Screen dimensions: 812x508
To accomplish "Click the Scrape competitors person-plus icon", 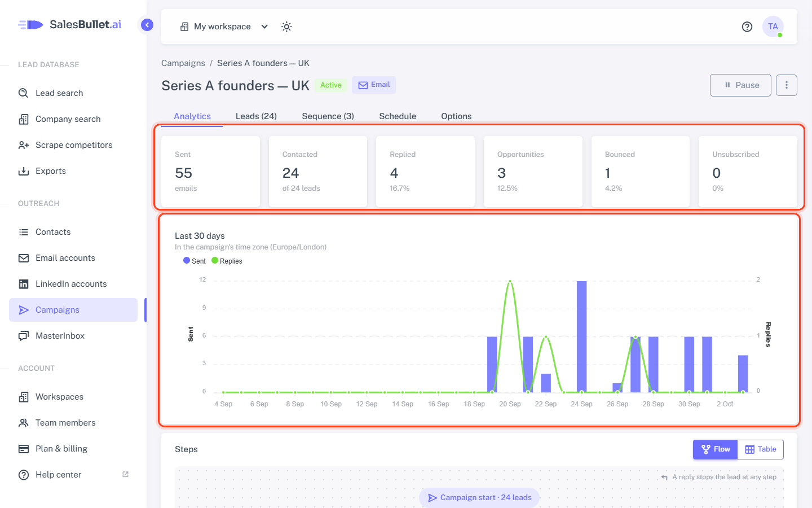I will (x=24, y=145).
